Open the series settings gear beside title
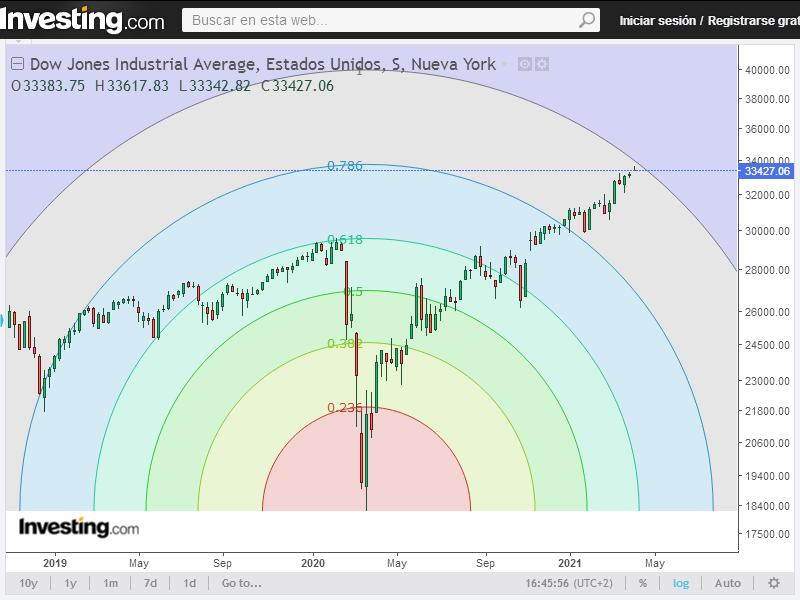800x600 pixels. click(542, 64)
